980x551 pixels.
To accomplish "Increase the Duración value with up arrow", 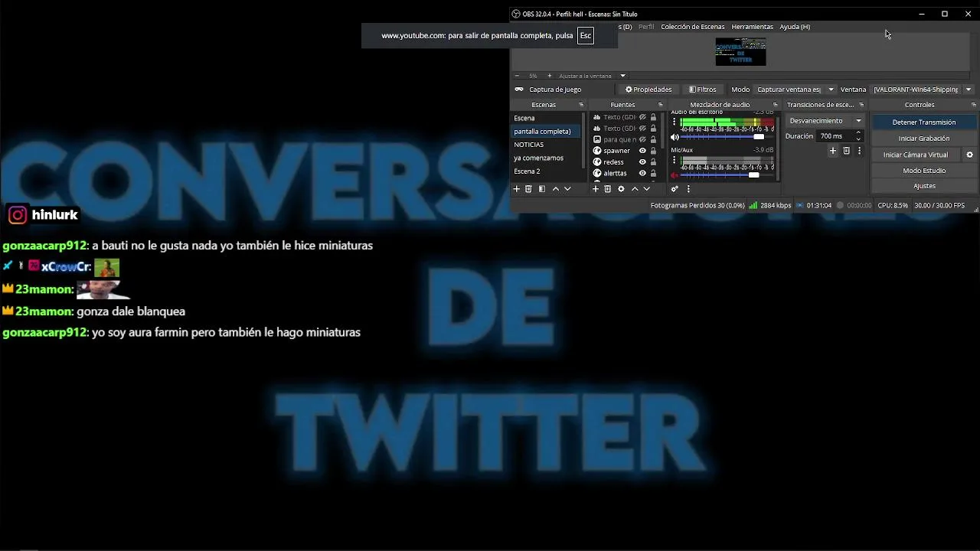I will click(x=858, y=133).
